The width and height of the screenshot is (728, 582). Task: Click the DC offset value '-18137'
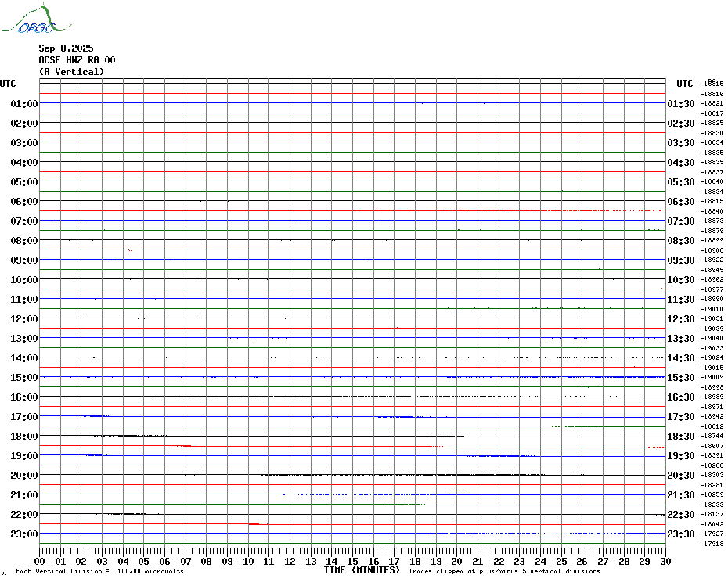pyautogui.click(x=712, y=514)
